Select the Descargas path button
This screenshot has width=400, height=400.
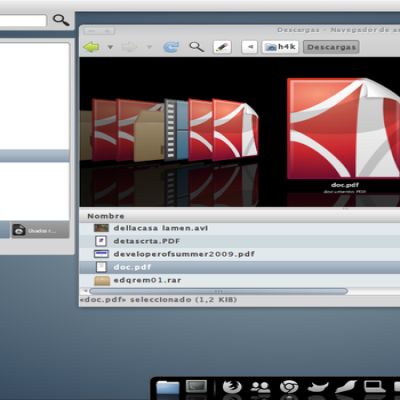331,47
